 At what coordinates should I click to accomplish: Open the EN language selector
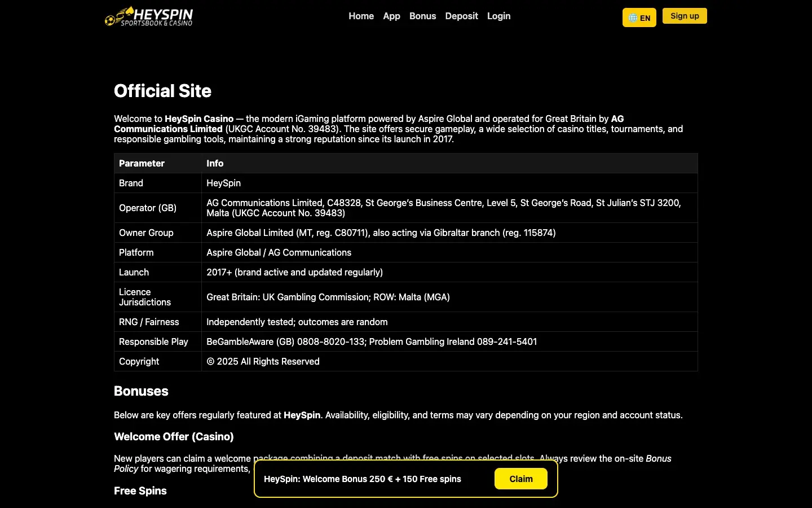tap(639, 17)
